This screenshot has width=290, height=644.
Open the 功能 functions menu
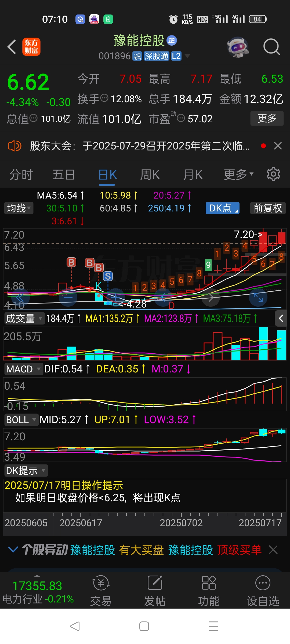coord(209,591)
